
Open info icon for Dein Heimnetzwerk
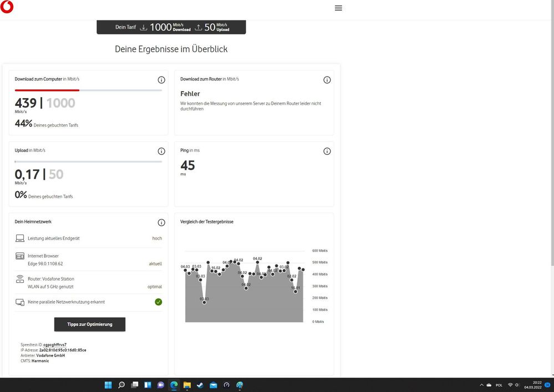161,222
